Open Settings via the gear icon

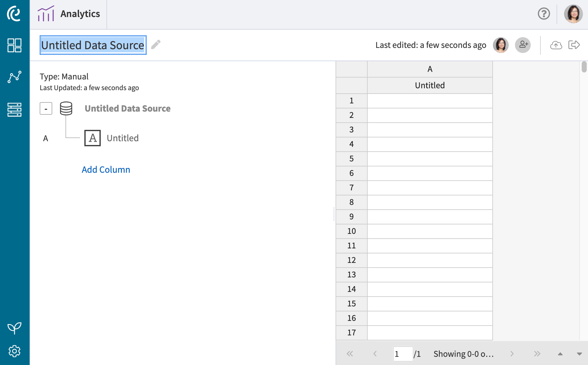point(14,351)
